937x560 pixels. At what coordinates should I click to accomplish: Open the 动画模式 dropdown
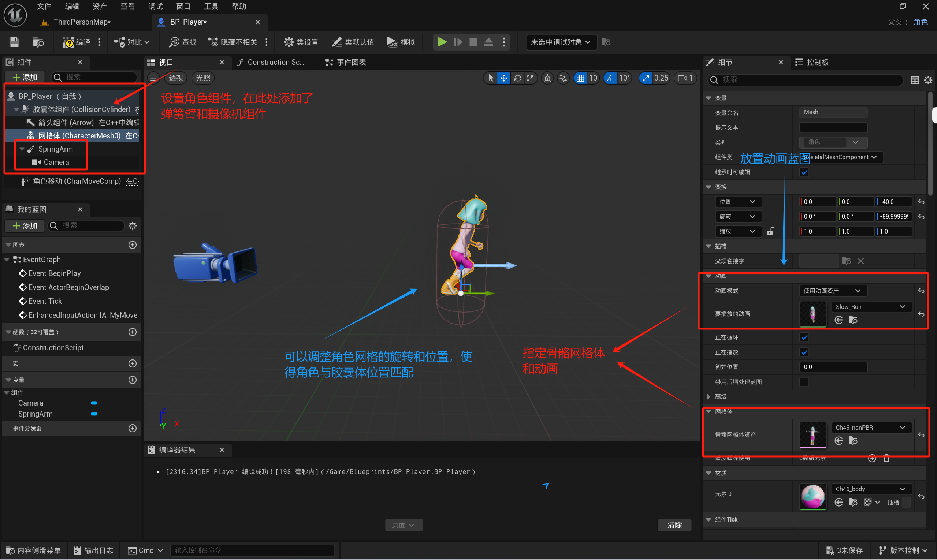[832, 291]
